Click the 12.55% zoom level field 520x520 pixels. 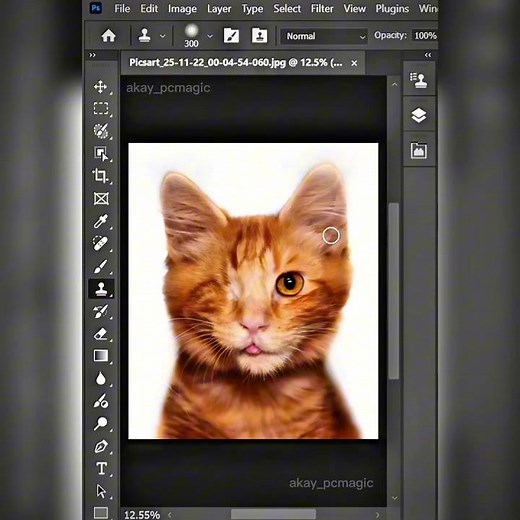pyautogui.click(x=142, y=514)
